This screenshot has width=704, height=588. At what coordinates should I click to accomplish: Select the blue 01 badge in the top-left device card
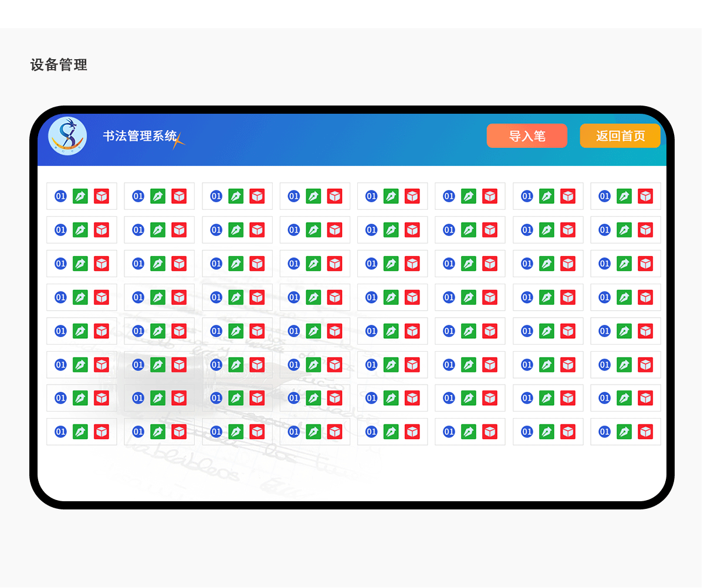click(x=60, y=196)
